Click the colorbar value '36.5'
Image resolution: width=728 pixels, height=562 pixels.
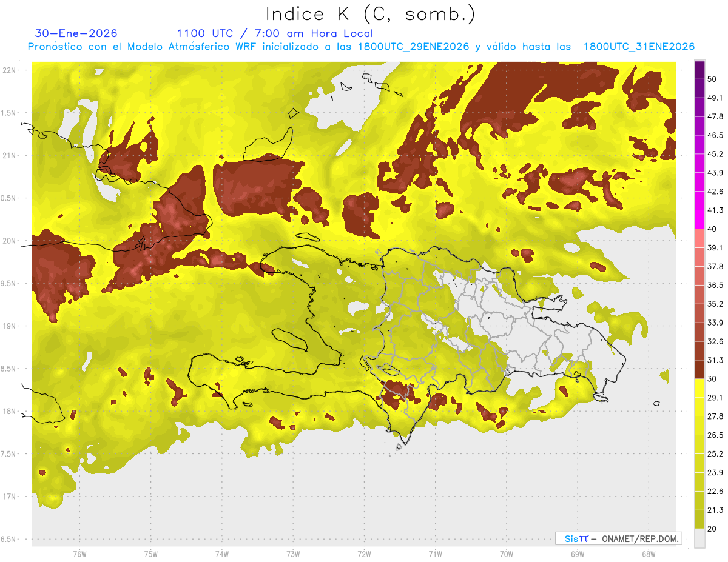pos(715,286)
